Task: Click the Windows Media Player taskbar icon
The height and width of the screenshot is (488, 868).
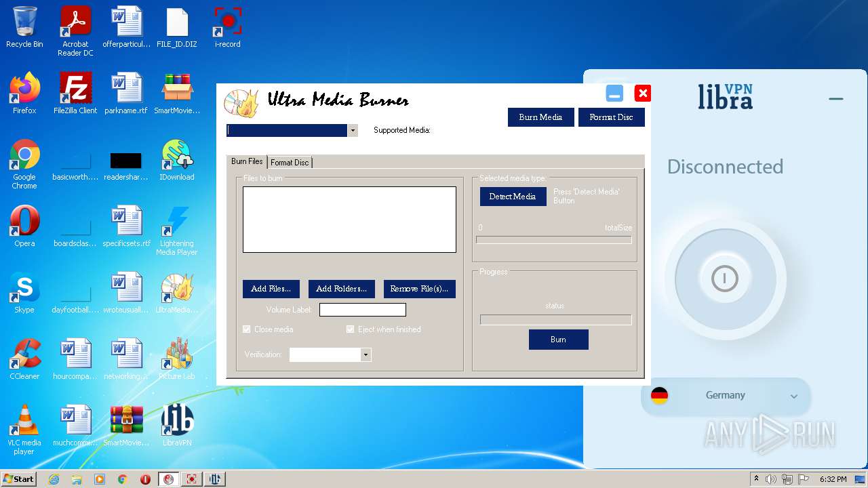Action: point(100,479)
